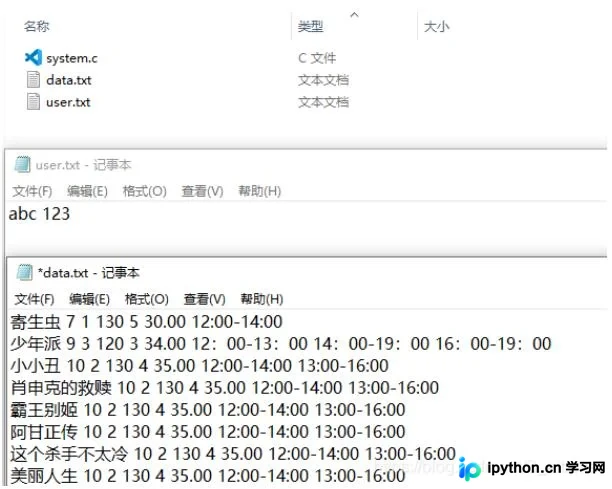Select the user.txt file in the list
Screen dimensions: 612x489
pos(68,102)
